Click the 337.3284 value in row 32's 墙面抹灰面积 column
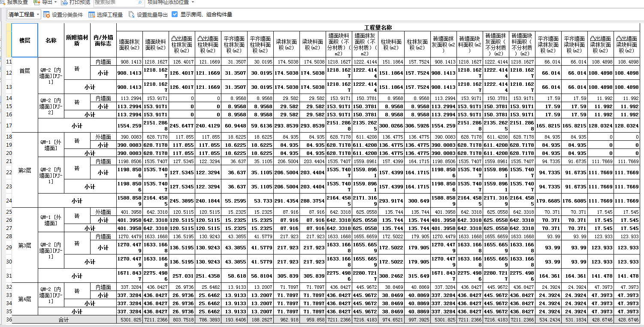Screen dimensions: 644x327 130,287
